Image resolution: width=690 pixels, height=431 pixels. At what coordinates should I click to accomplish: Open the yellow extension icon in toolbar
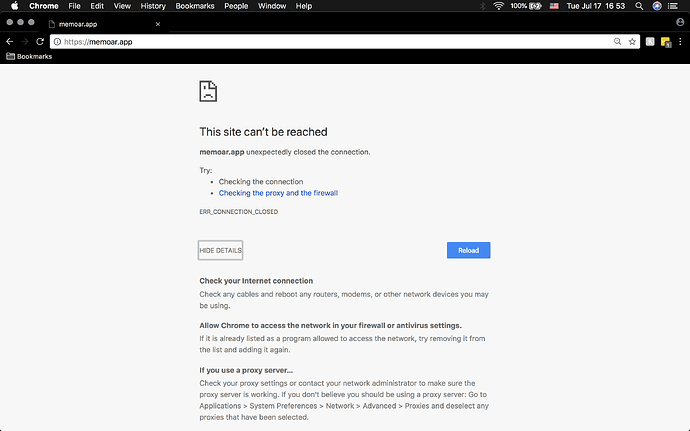click(x=665, y=42)
